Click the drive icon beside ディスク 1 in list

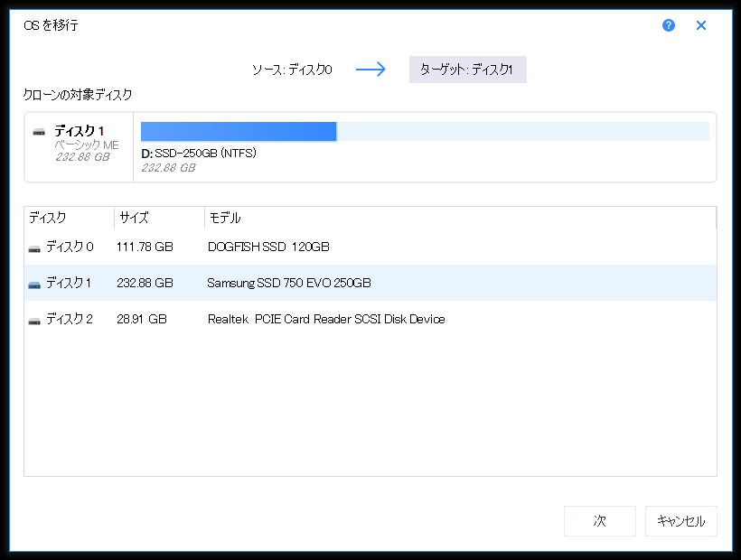coord(34,284)
